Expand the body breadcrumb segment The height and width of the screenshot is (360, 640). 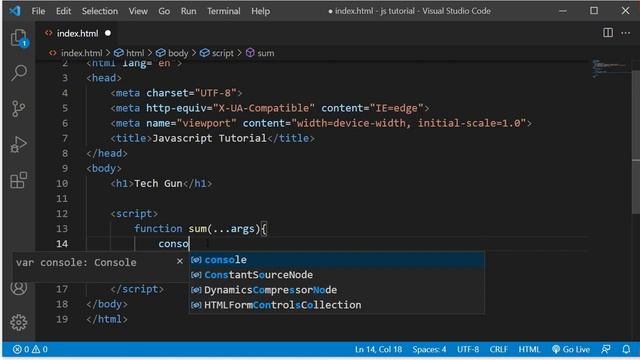click(172, 53)
